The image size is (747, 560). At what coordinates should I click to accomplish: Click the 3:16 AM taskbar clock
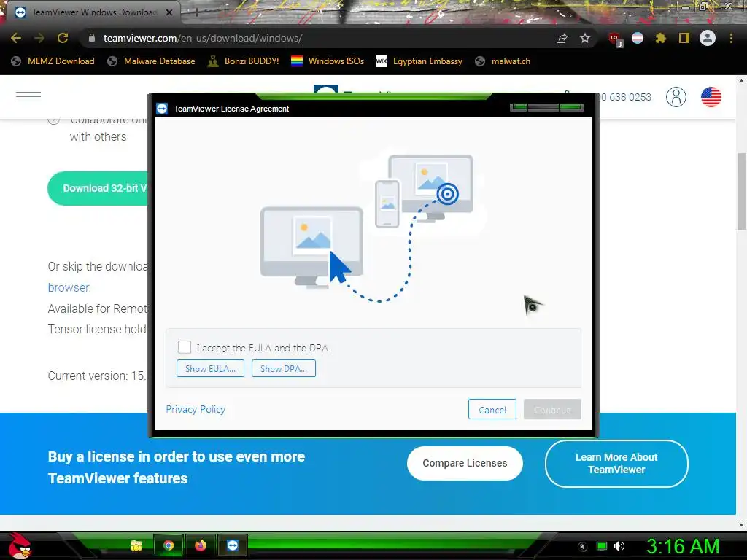(x=682, y=547)
